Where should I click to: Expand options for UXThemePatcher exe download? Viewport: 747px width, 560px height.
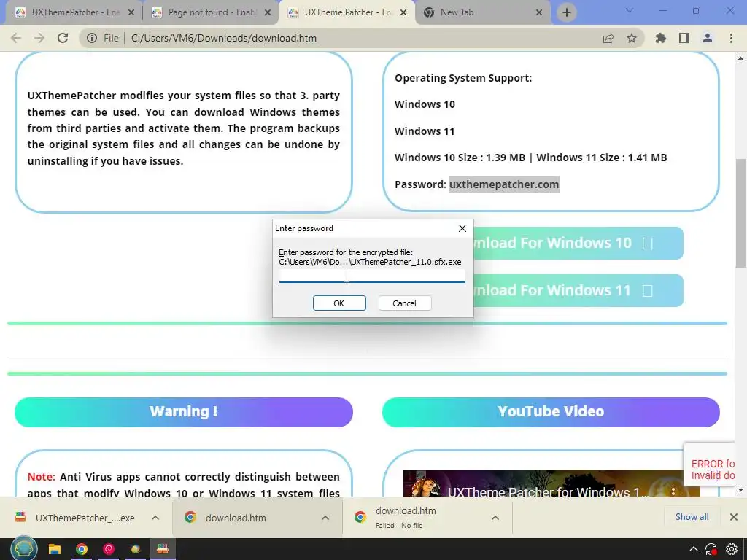[x=155, y=518]
